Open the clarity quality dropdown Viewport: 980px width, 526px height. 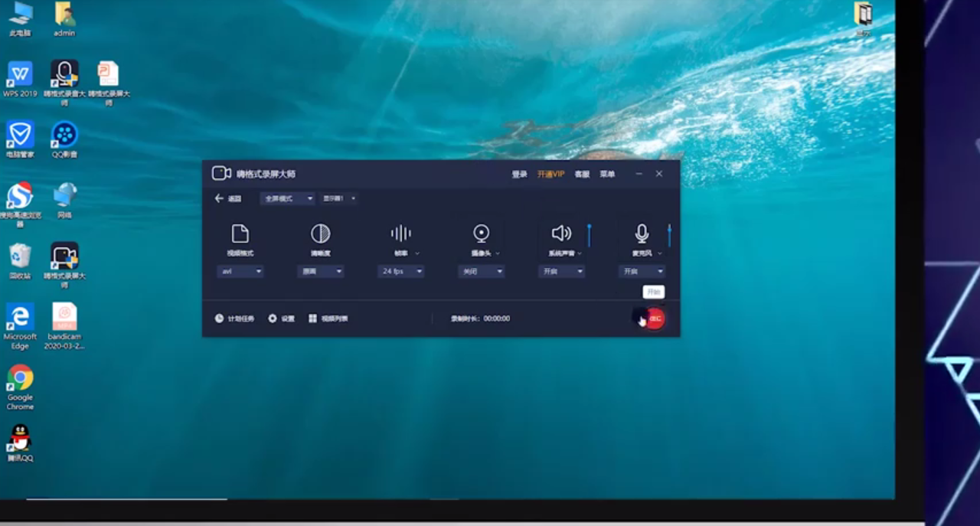[x=320, y=271]
